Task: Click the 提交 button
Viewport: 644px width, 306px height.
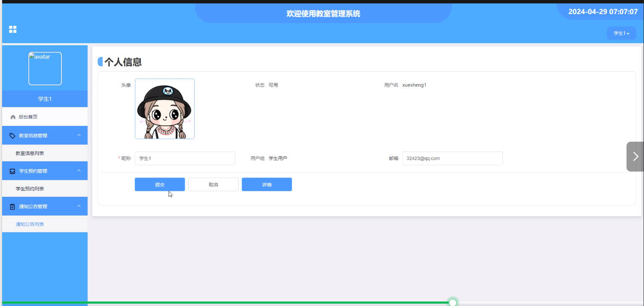Action: [160, 184]
